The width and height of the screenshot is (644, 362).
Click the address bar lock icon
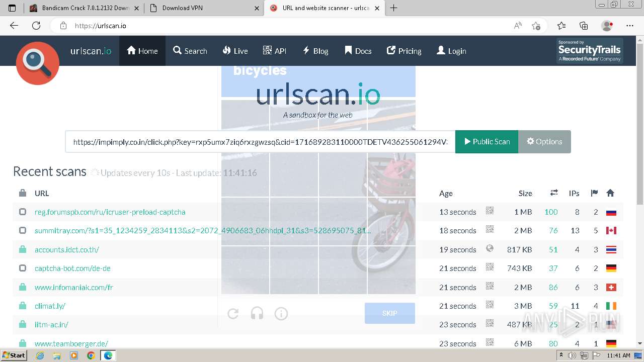point(63,26)
